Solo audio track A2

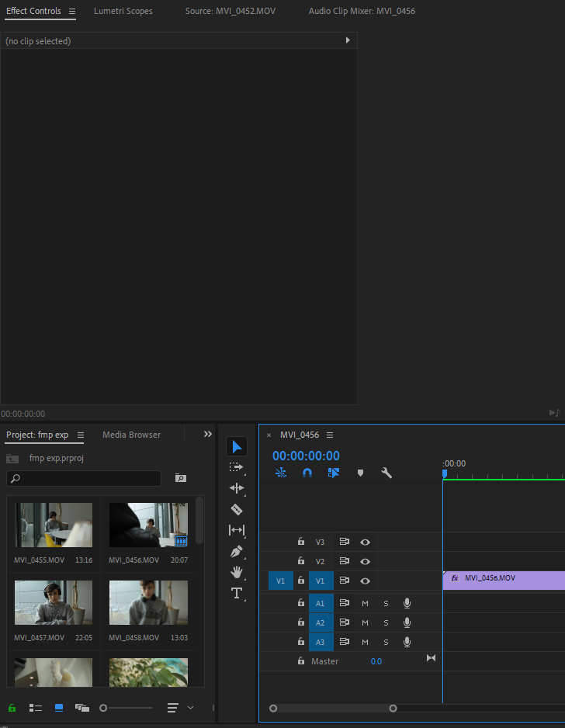(386, 622)
